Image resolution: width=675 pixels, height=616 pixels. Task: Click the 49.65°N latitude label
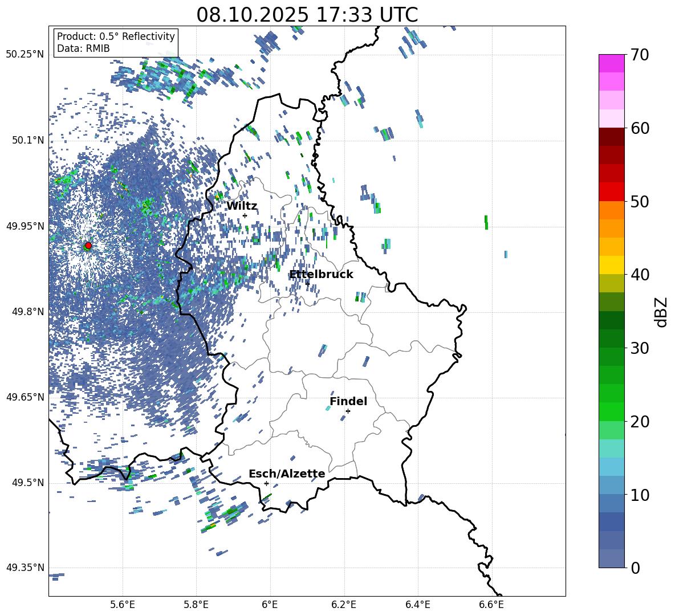click(25, 397)
